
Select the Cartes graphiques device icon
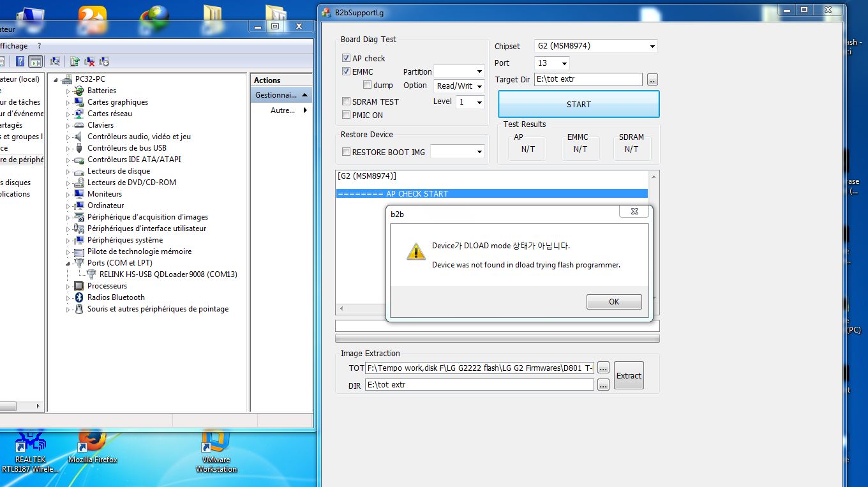[x=79, y=102]
